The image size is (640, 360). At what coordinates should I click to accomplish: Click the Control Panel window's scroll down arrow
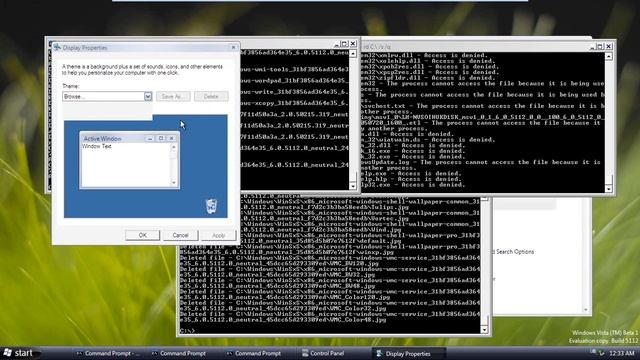pos(586,310)
